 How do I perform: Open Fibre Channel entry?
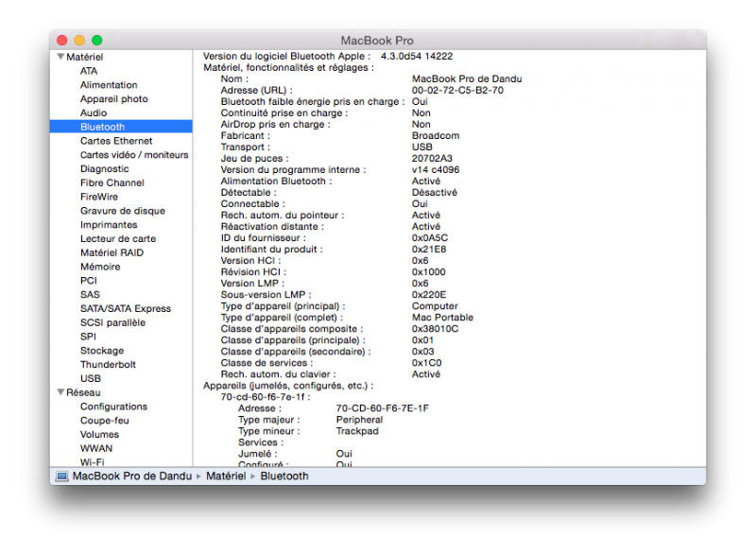pos(112,182)
